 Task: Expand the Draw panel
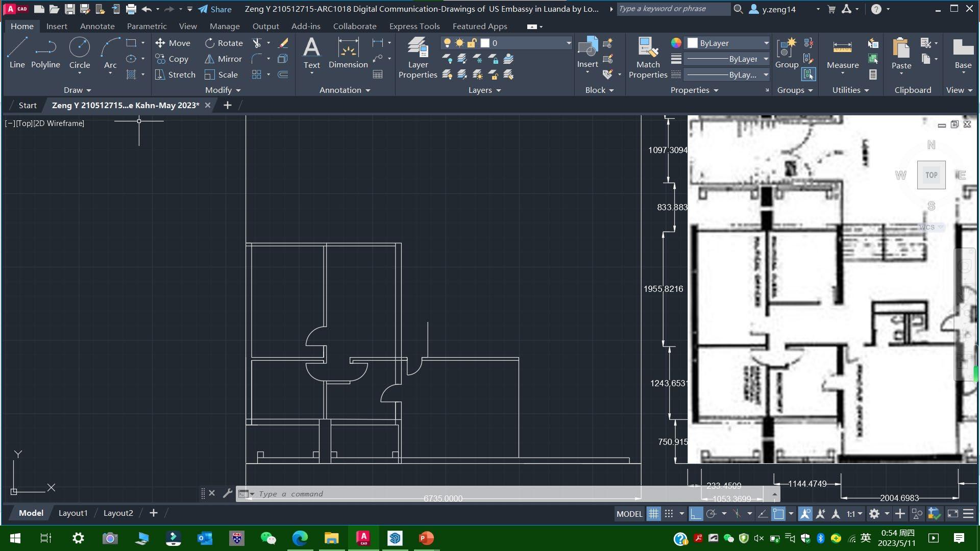point(78,90)
